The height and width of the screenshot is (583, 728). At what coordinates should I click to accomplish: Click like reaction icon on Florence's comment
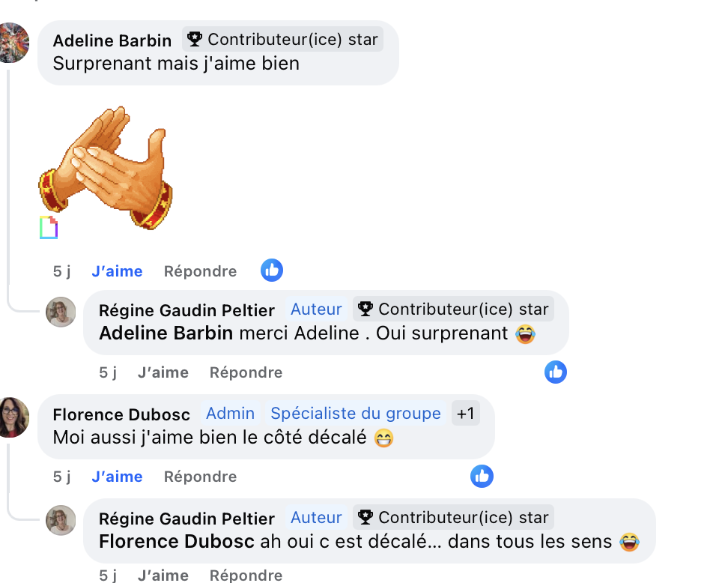click(x=482, y=476)
